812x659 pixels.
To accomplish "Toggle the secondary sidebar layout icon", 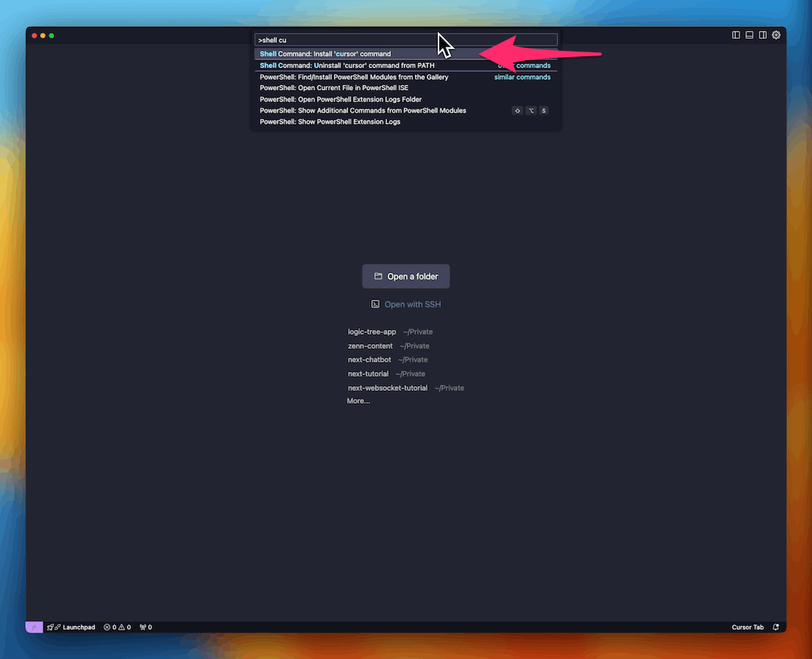I will [x=763, y=35].
